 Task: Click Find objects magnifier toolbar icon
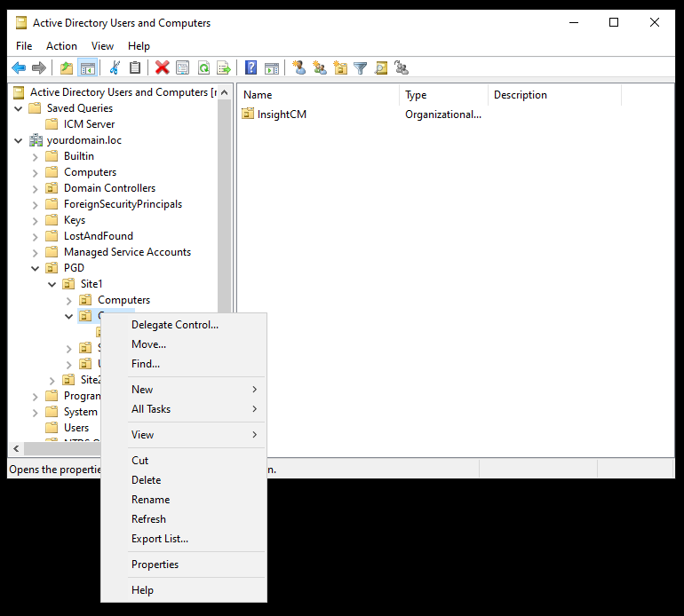click(x=381, y=68)
